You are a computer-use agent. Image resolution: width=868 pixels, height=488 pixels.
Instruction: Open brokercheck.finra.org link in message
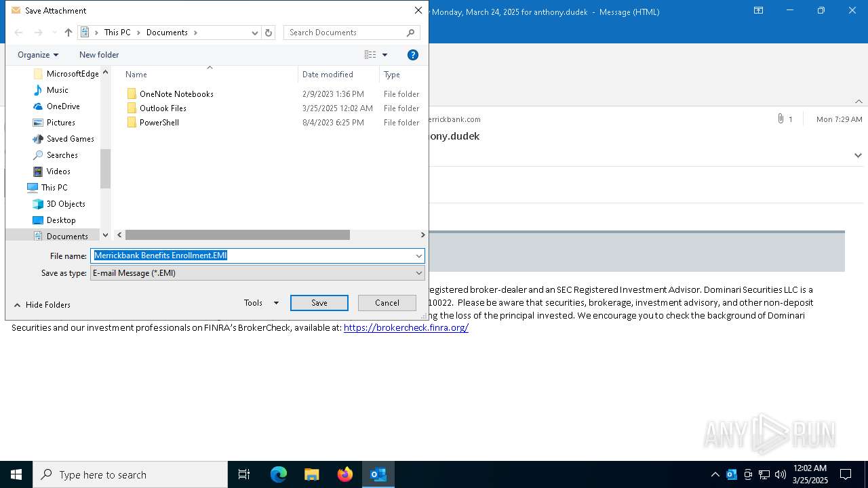[x=406, y=327]
